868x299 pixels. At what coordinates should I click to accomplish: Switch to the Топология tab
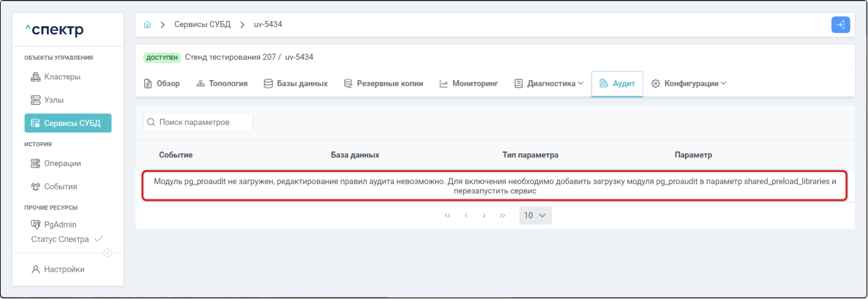pyautogui.click(x=222, y=84)
